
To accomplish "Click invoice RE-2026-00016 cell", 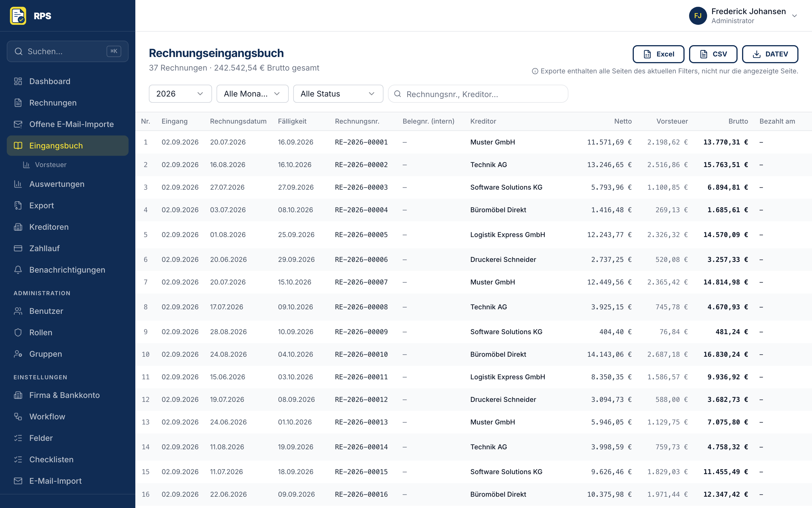I will click(361, 494).
